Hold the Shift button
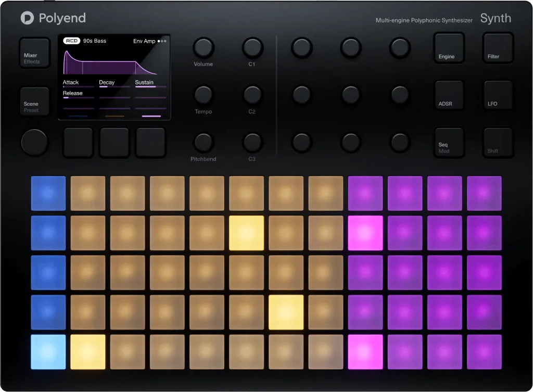Screen dimensions: 533x392 point(498,143)
